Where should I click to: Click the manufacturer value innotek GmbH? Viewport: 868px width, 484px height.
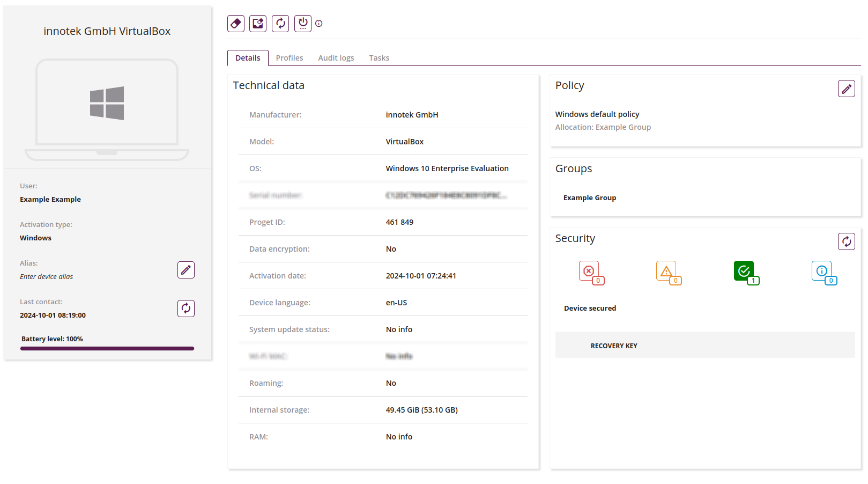(x=412, y=115)
